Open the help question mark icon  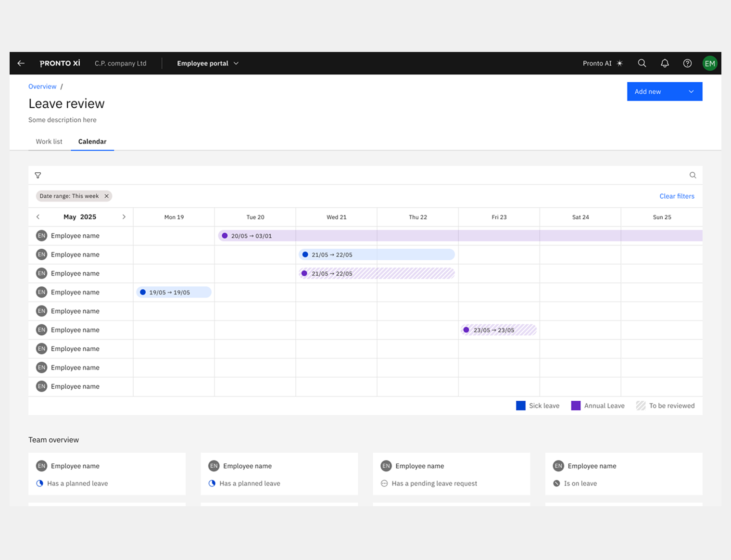(x=687, y=64)
